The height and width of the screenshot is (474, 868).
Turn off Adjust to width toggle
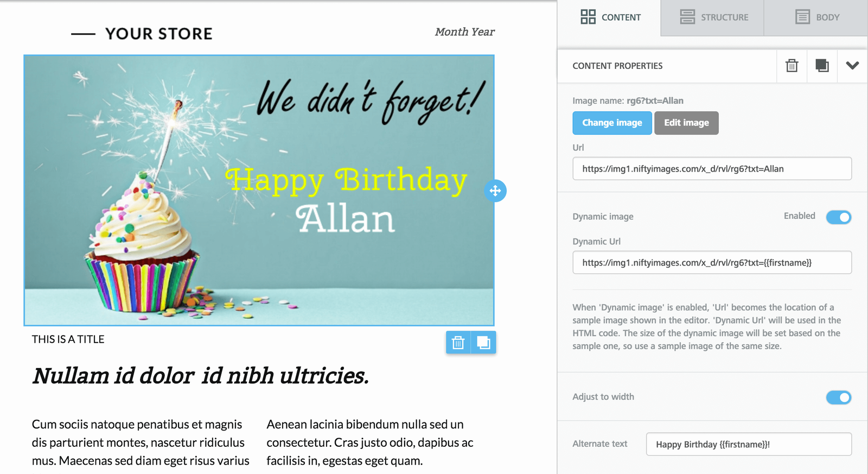coord(839,397)
